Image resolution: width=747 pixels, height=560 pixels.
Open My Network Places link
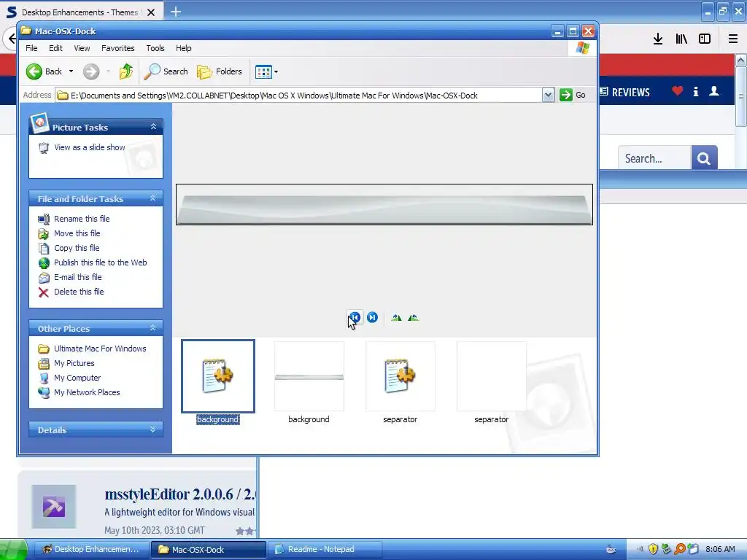87,392
